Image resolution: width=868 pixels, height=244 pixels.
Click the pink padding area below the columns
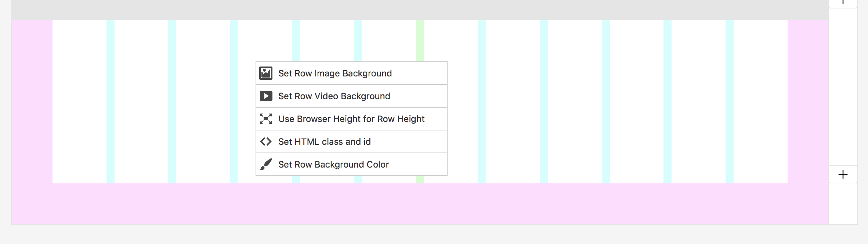pos(420,204)
